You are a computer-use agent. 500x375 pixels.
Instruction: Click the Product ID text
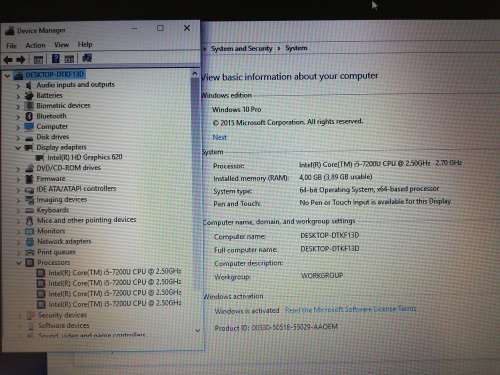tap(276, 327)
